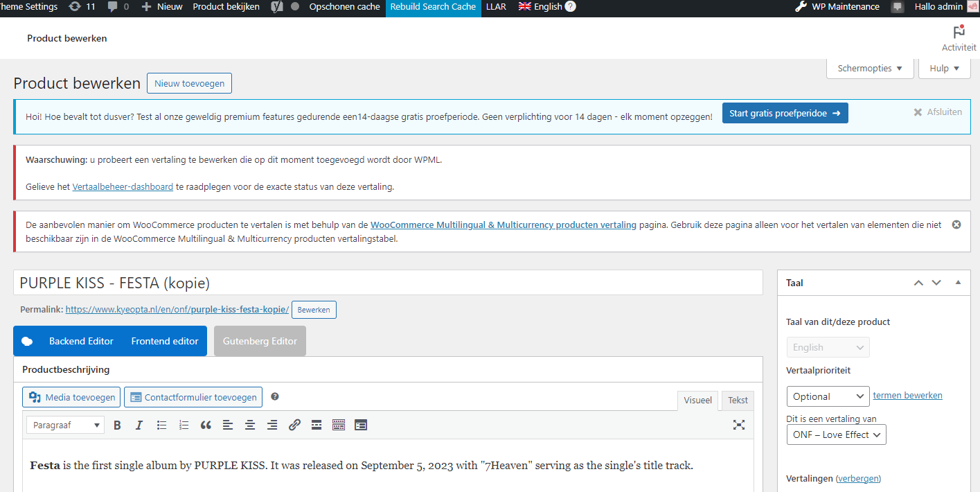Click the Contactformulier toevoegen button
The height and width of the screenshot is (492, 980).
[x=193, y=397]
